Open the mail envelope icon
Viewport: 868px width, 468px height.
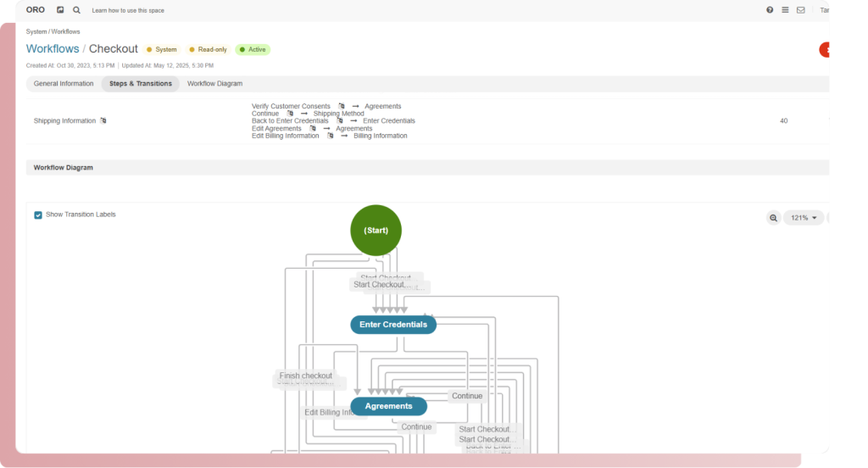(x=800, y=10)
